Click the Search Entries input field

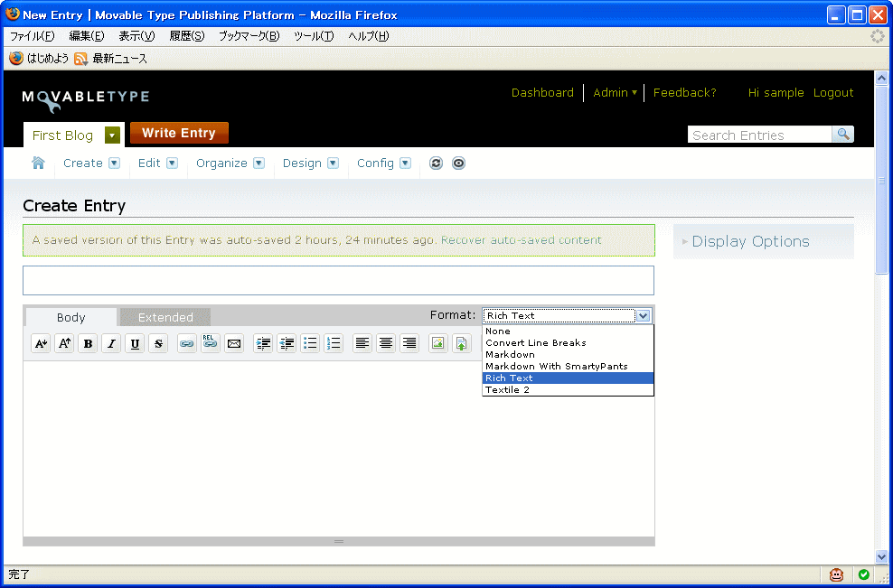point(760,135)
